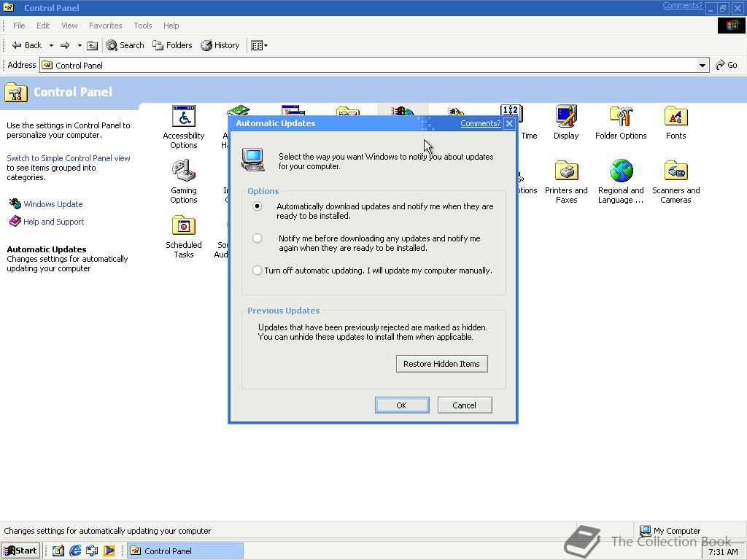Toggle the Folders pane button
Screen dimensions: 747x560
[x=172, y=45]
